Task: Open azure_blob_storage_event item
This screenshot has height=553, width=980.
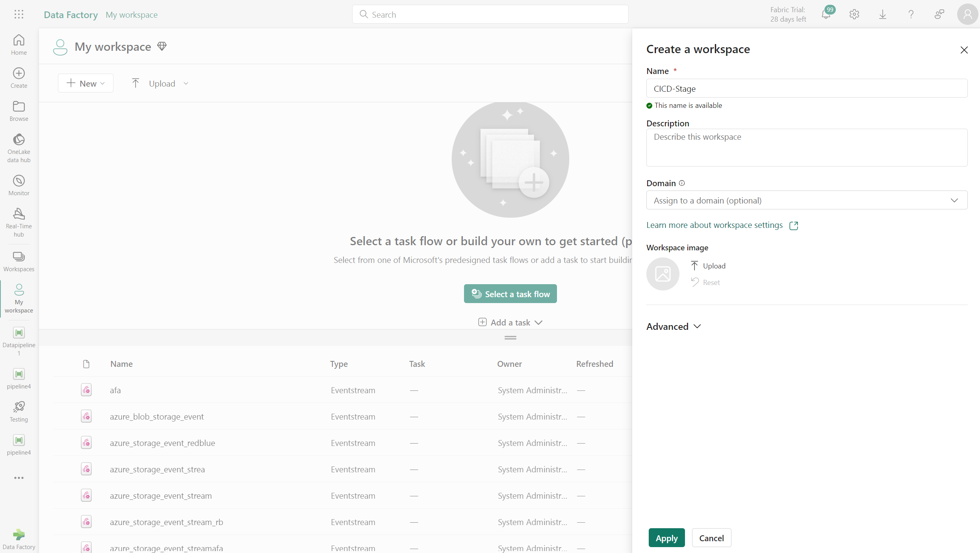Action: pyautogui.click(x=157, y=416)
